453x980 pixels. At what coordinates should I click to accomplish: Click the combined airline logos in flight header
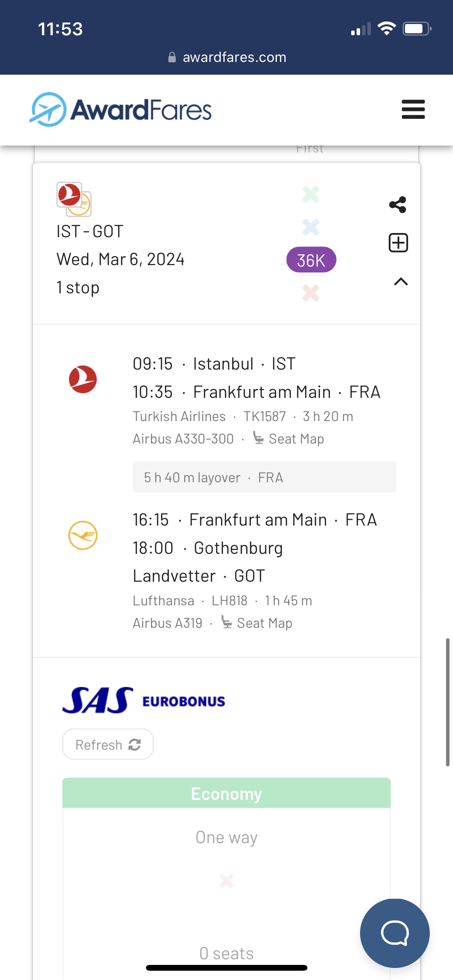(x=74, y=199)
